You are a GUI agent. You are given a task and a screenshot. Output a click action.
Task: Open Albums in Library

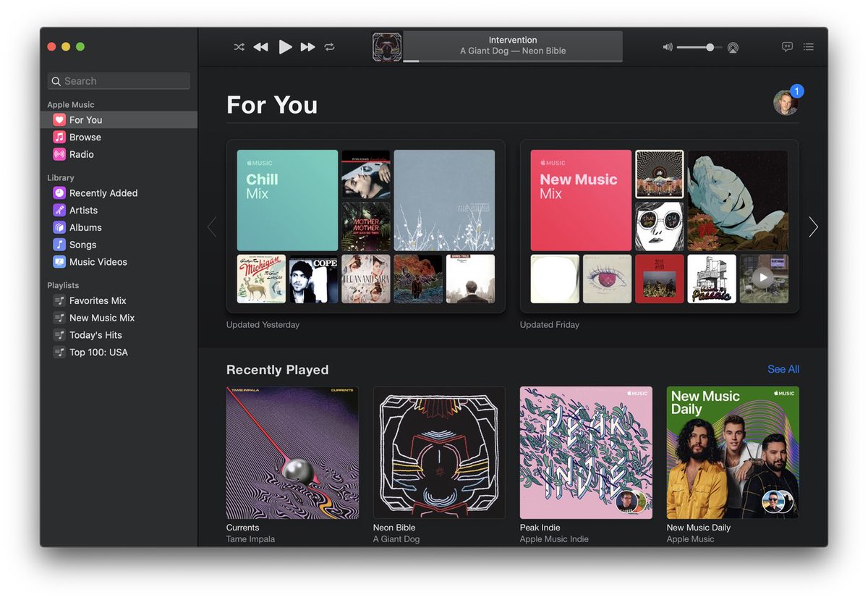[119, 227]
